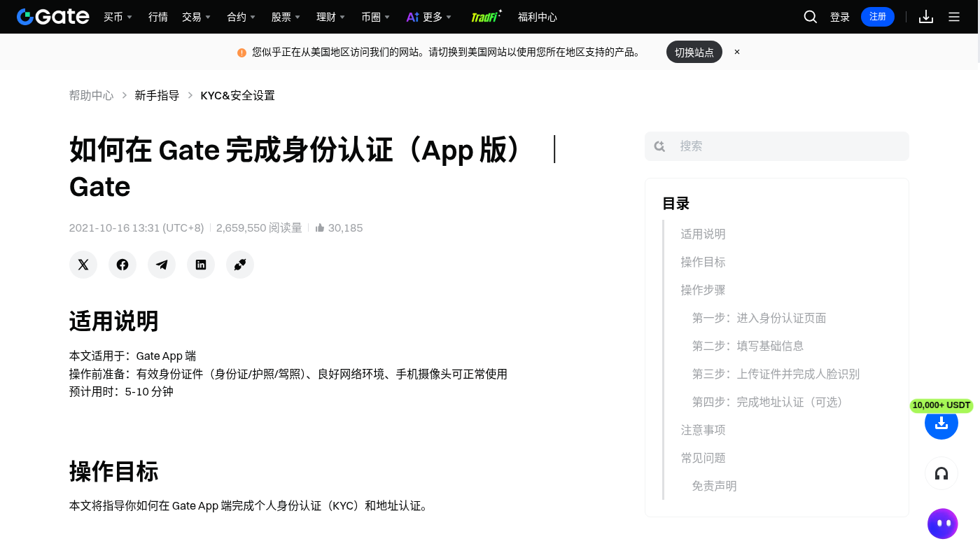980x560 pixels.
Task: Click the app download icon in the top bar
Action: (x=926, y=17)
